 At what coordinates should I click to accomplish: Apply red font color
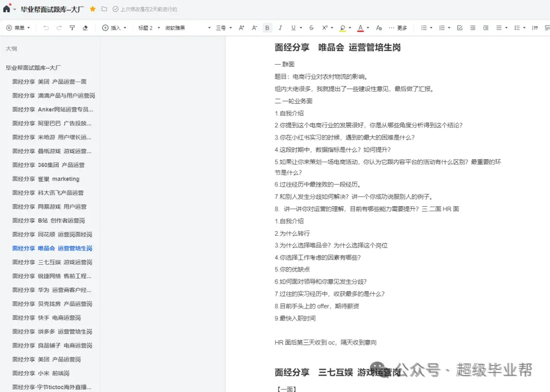(360, 28)
